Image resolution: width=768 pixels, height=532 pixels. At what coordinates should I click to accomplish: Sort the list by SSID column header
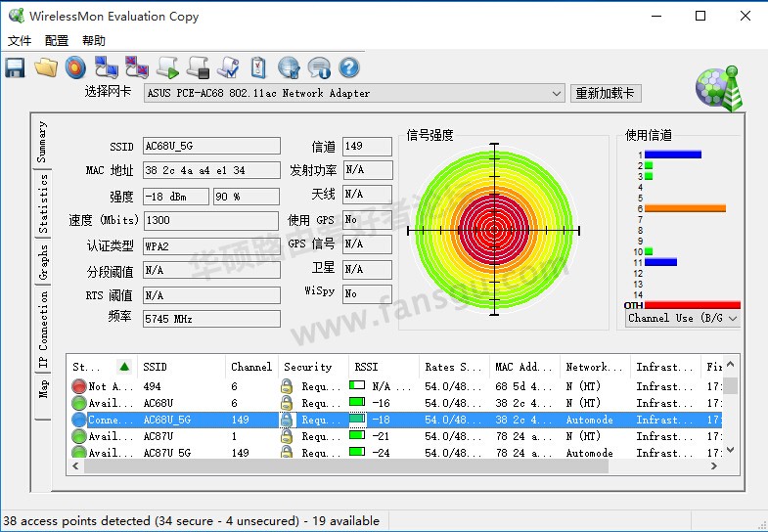click(181, 367)
